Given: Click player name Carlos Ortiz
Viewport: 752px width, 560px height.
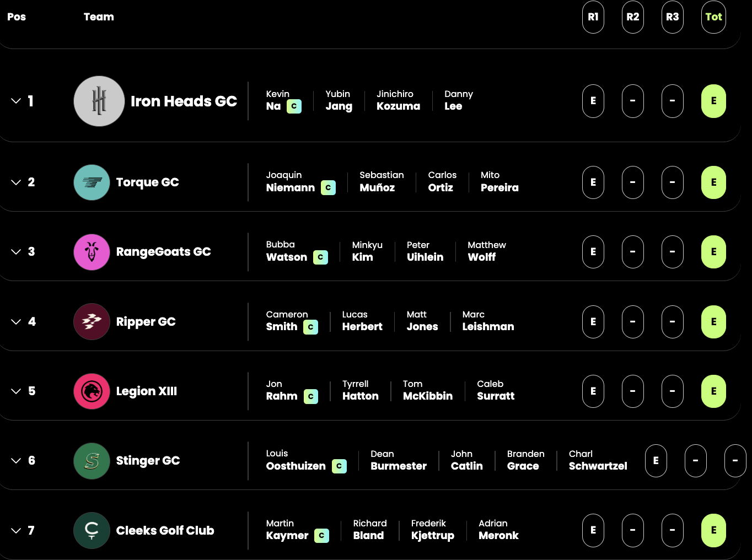Looking at the screenshot, I should click(442, 181).
